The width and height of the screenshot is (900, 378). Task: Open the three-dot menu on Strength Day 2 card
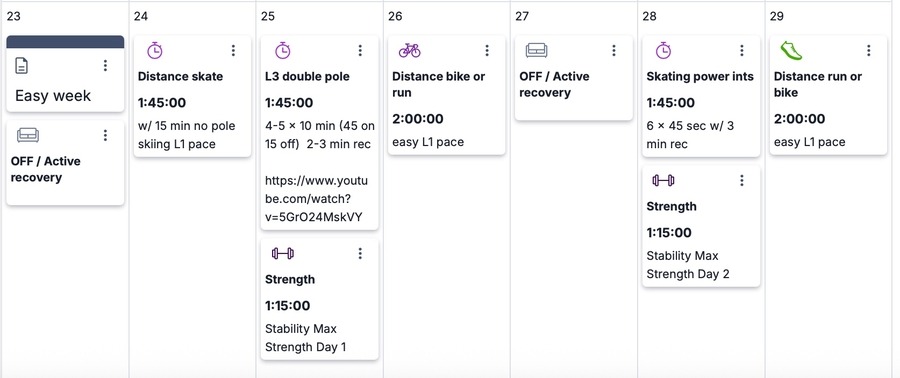pyautogui.click(x=742, y=181)
